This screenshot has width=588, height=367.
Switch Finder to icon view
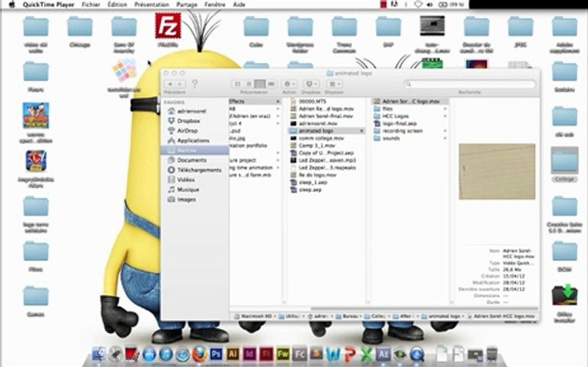[x=237, y=84]
